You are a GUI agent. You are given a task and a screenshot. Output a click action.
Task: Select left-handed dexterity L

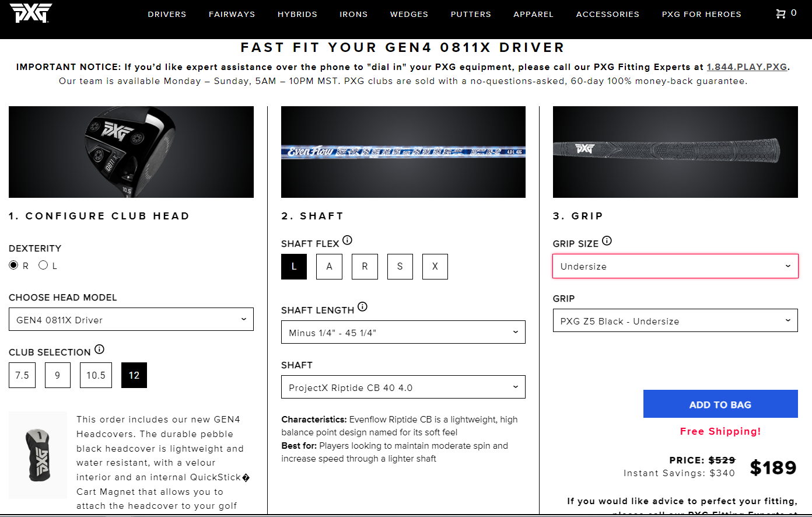[43, 265]
